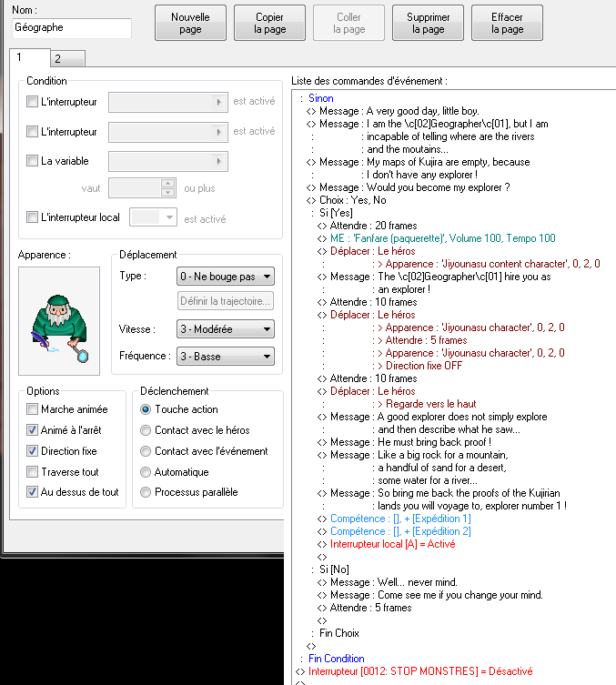Viewport: 616px width, 685px height.
Task: Select 'Message : A very good day, little boy.'
Action: 399,111
